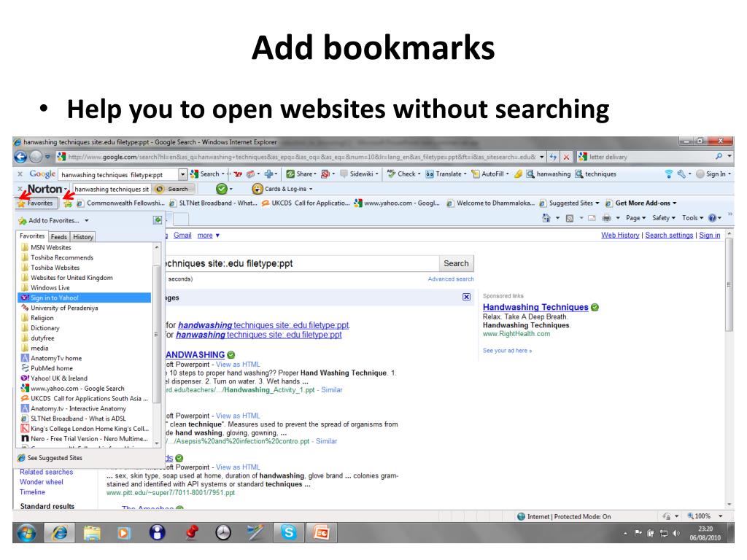Viewport: 747px width, 560px height.
Task: Click Handwashing Techniques sponsored link
Action: [x=535, y=307]
